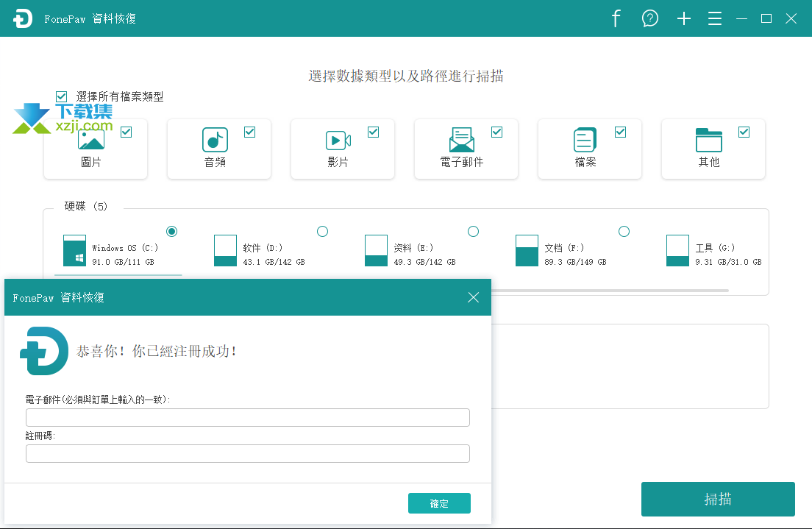Image resolution: width=812 pixels, height=529 pixels.
Task: Click the FonePaw logo in registration dialog
Action: tap(44, 351)
